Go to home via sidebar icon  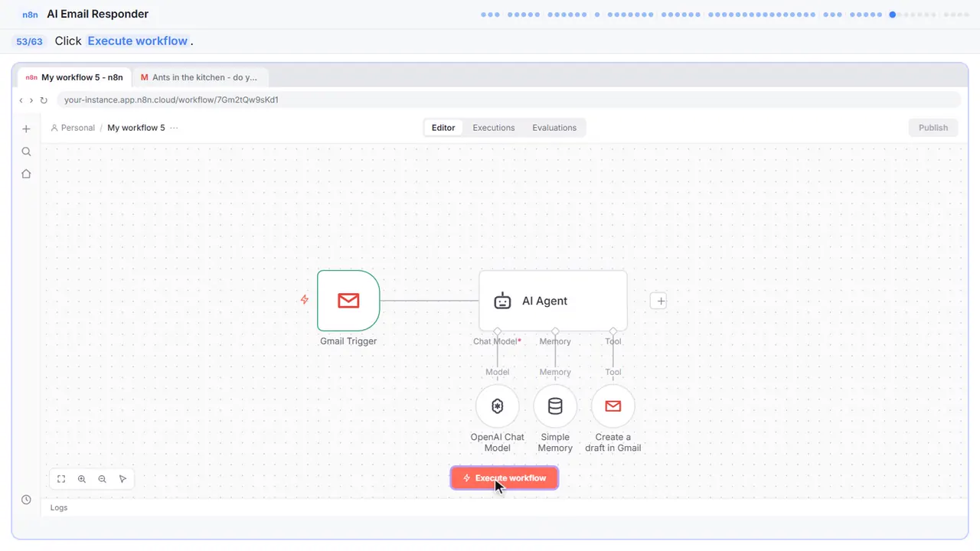coord(26,174)
